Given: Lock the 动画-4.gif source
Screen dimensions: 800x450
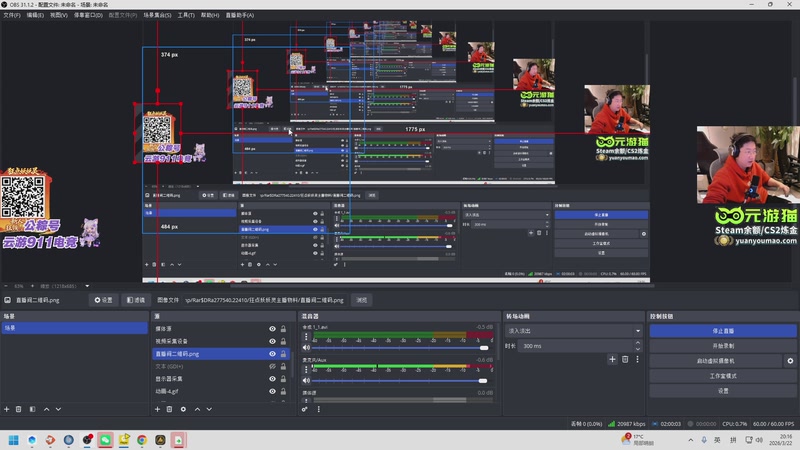Looking at the screenshot, I should point(283,391).
